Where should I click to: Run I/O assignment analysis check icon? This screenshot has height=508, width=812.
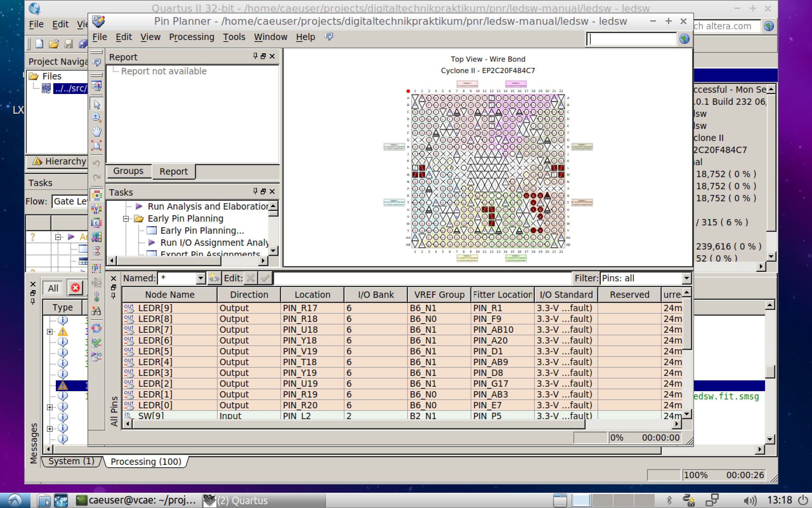(97, 342)
